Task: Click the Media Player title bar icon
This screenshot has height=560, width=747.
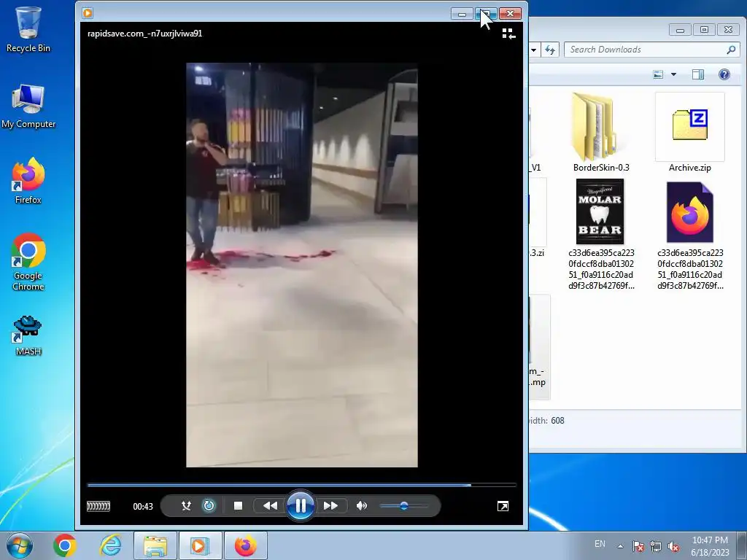Action: point(88,13)
